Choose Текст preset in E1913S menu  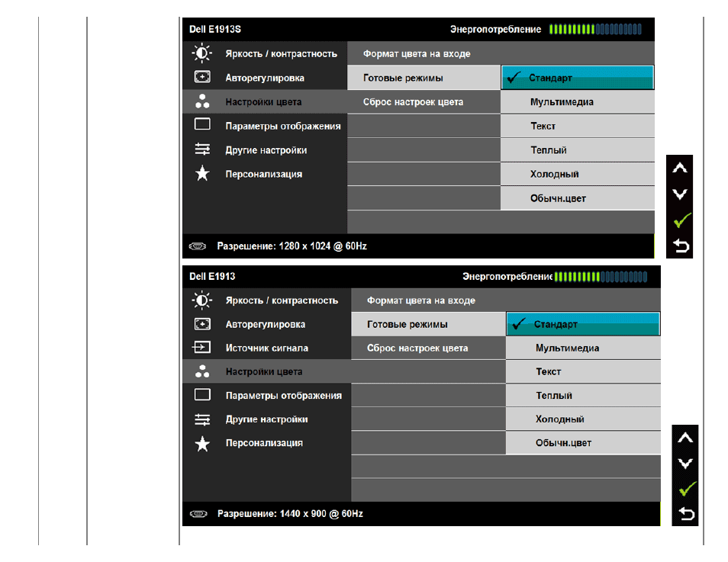(x=578, y=126)
